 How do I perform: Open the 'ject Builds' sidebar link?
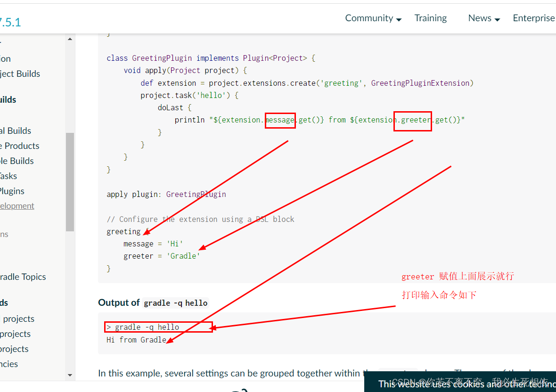point(20,73)
